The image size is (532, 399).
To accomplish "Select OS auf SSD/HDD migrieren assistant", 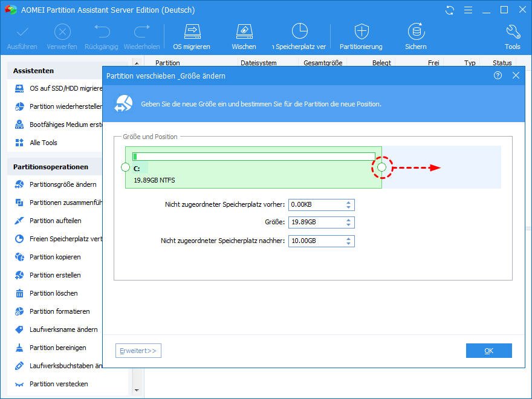I will tap(59, 88).
